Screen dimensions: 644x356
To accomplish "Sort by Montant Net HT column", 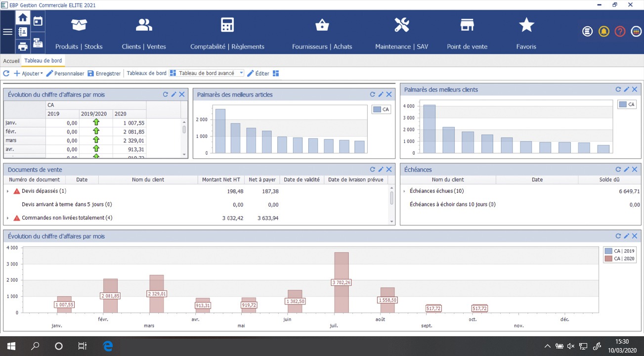I will point(221,180).
